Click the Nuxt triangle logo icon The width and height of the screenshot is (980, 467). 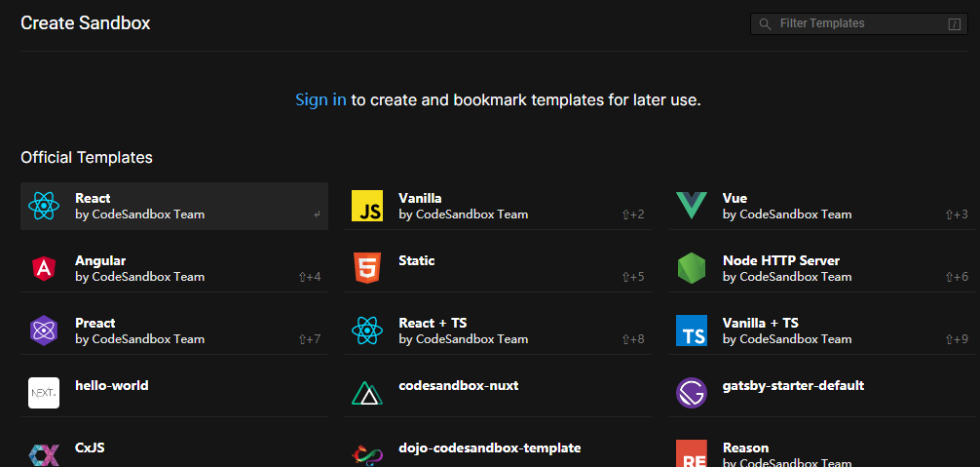pyautogui.click(x=367, y=394)
